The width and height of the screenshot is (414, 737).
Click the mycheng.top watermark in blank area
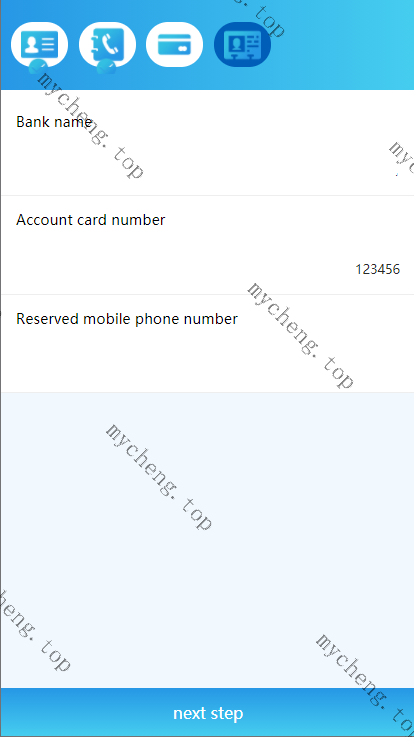(158, 476)
